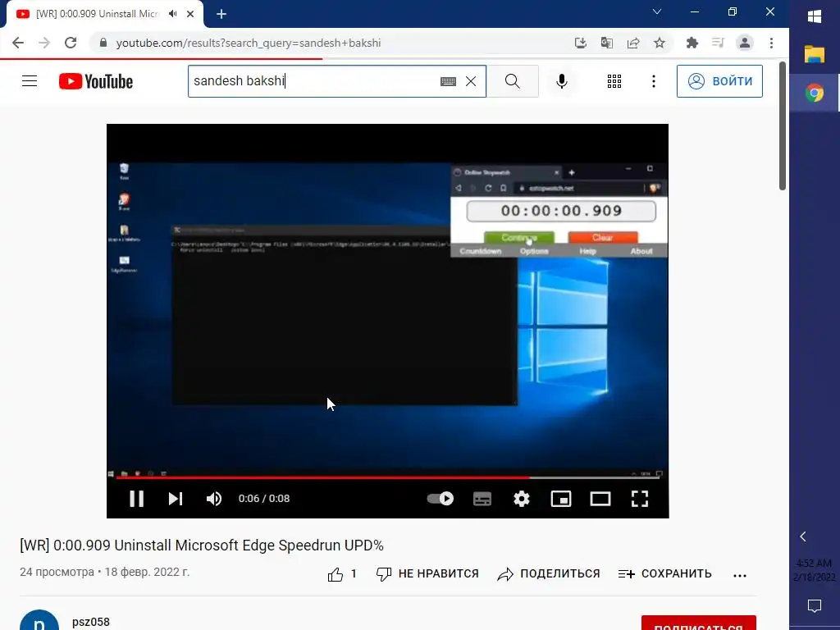Viewport: 840px width, 630px height.
Task: Clear the search query text
Action: coord(471,81)
